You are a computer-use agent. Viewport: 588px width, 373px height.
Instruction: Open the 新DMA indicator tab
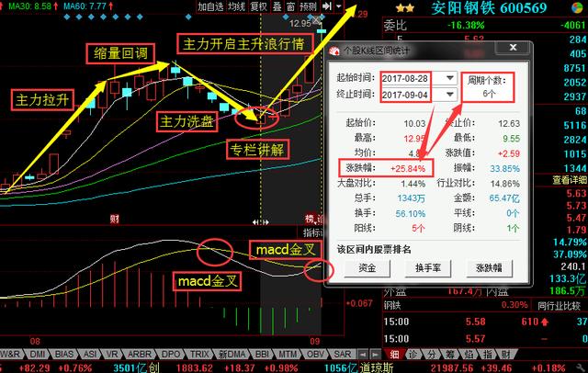coord(230,354)
